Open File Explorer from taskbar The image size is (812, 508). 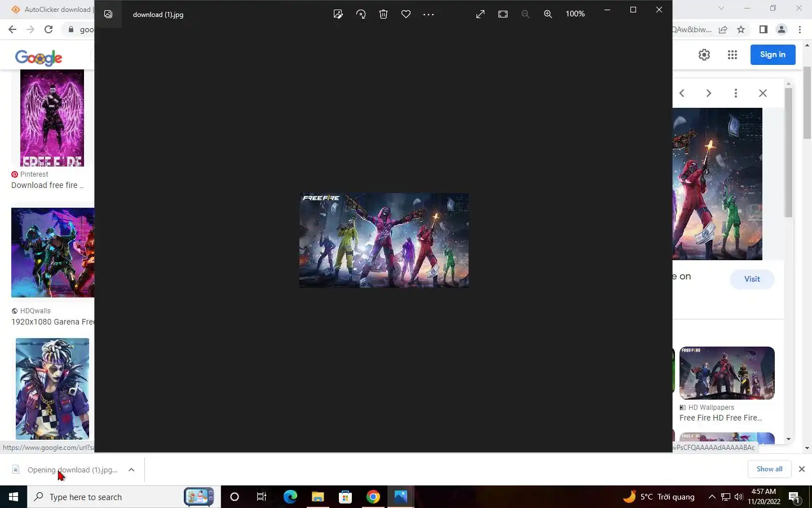click(317, 497)
